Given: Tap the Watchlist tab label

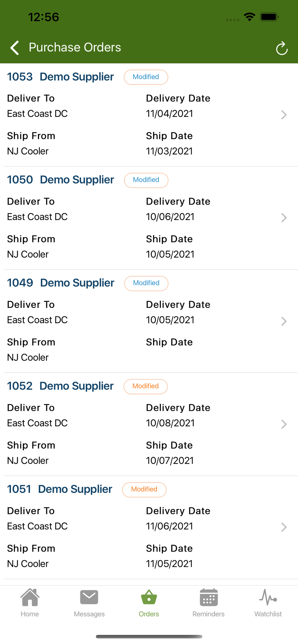Looking at the screenshot, I should coord(268,614).
